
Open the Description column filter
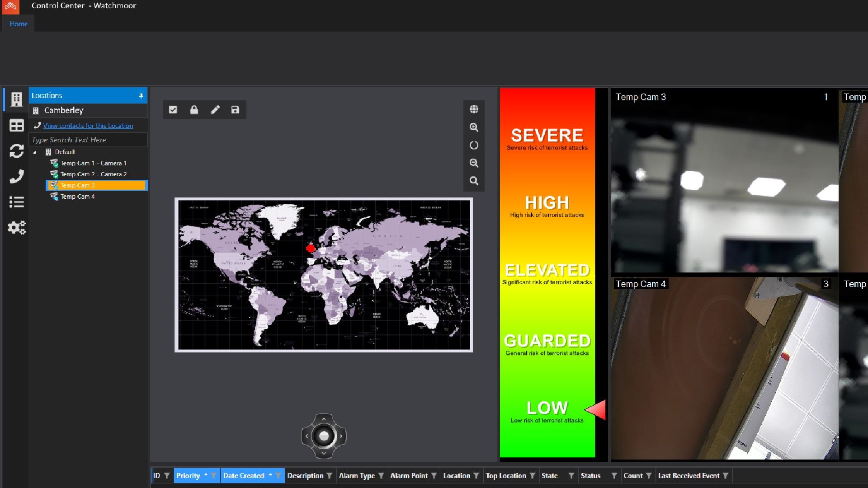pyautogui.click(x=329, y=476)
